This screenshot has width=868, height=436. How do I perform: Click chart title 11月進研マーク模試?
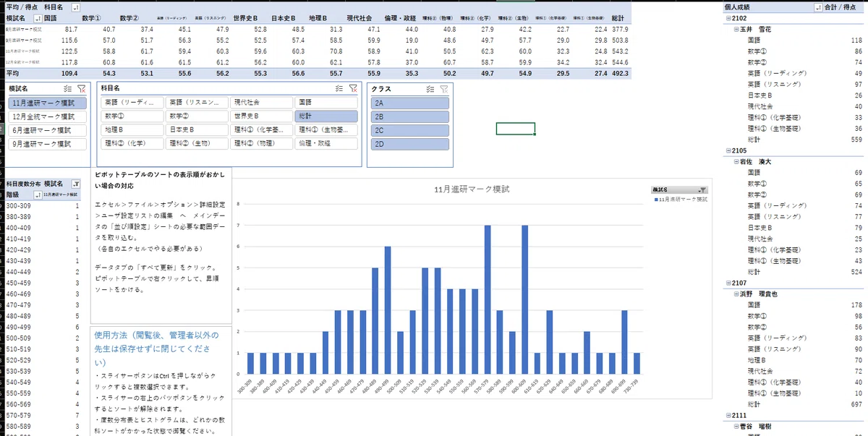(x=472, y=189)
